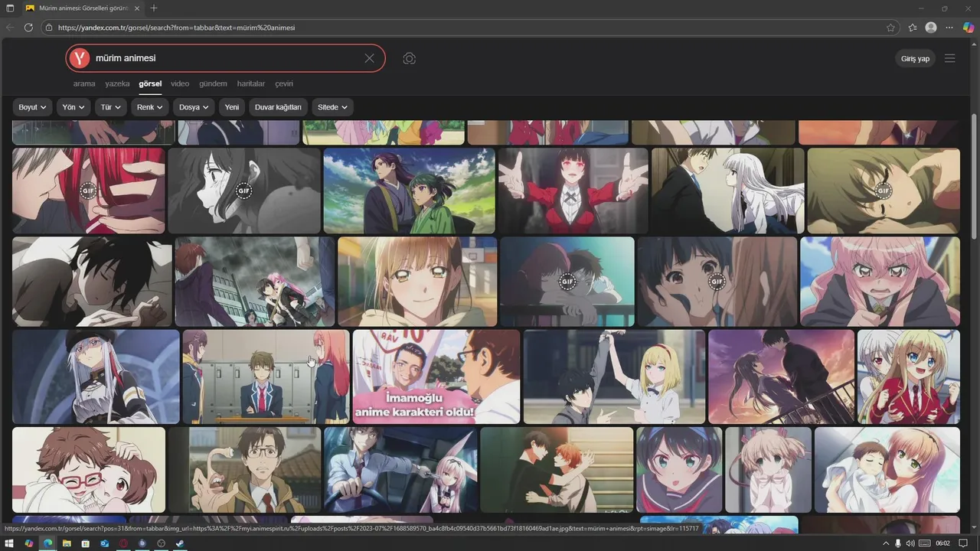Open the silver-haired girl with black cap thumbnail

pos(96,377)
